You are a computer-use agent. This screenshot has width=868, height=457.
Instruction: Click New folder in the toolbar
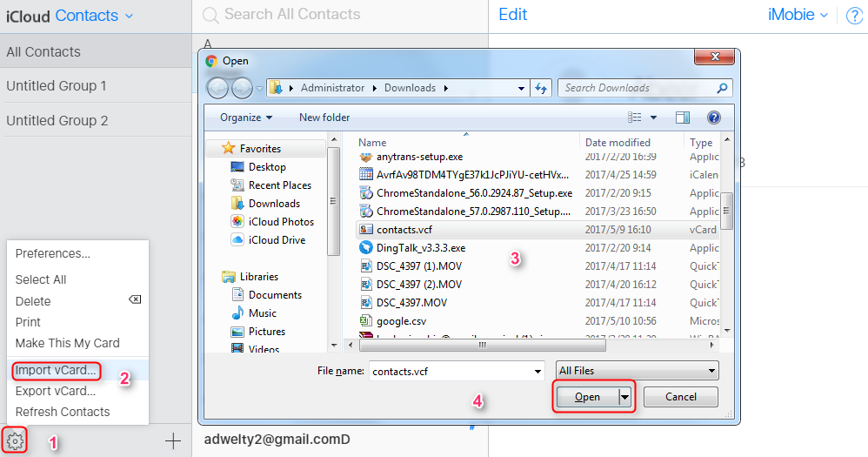[324, 118]
